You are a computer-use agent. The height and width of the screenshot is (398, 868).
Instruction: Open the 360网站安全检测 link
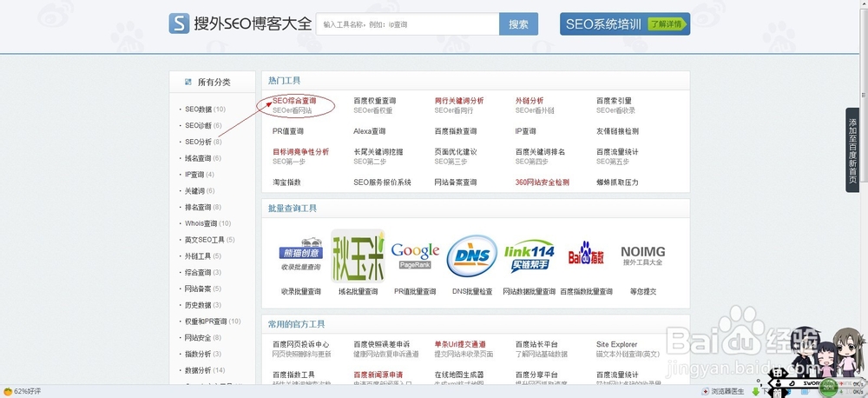coord(542,182)
